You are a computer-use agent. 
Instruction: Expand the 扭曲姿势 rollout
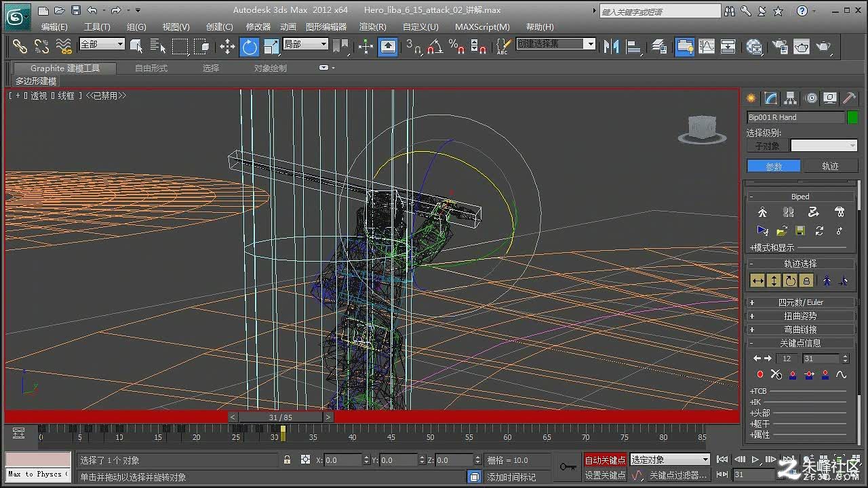pos(800,316)
